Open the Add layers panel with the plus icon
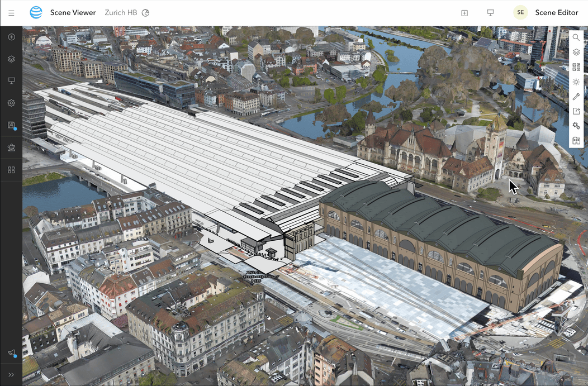 tap(11, 37)
